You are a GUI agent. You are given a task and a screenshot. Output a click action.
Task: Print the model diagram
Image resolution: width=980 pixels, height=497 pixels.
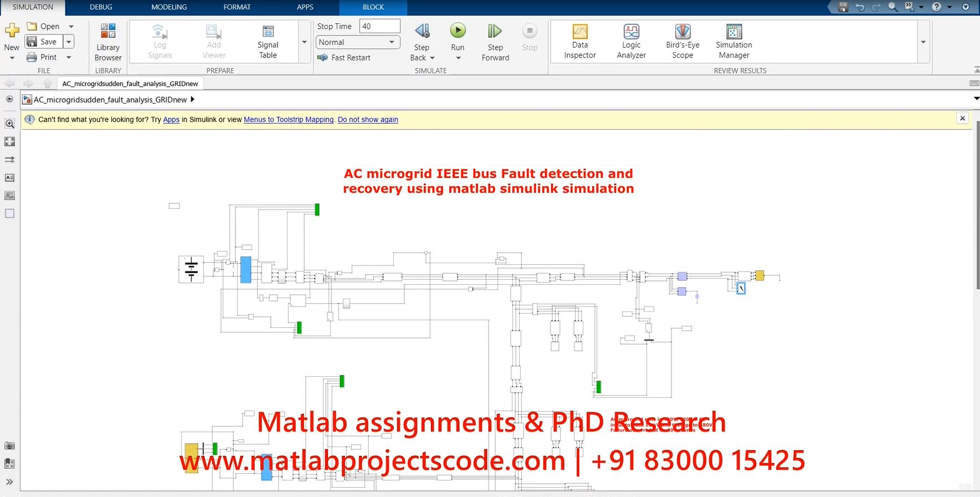(x=43, y=57)
